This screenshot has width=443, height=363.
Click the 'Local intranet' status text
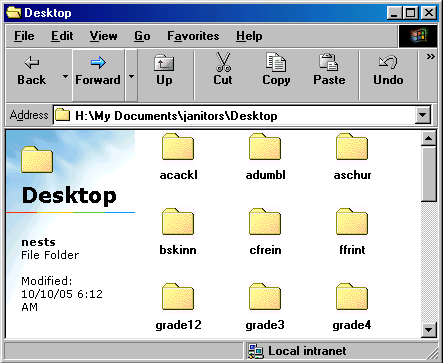click(x=307, y=351)
